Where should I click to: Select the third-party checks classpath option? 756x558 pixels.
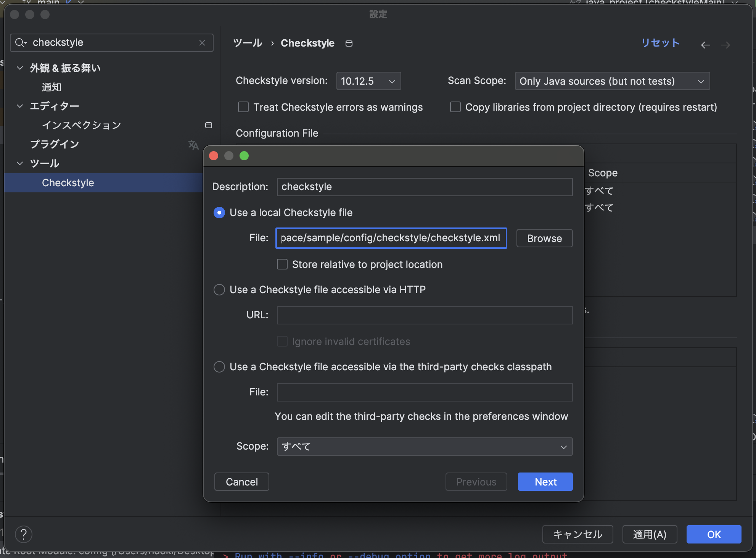[219, 367]
